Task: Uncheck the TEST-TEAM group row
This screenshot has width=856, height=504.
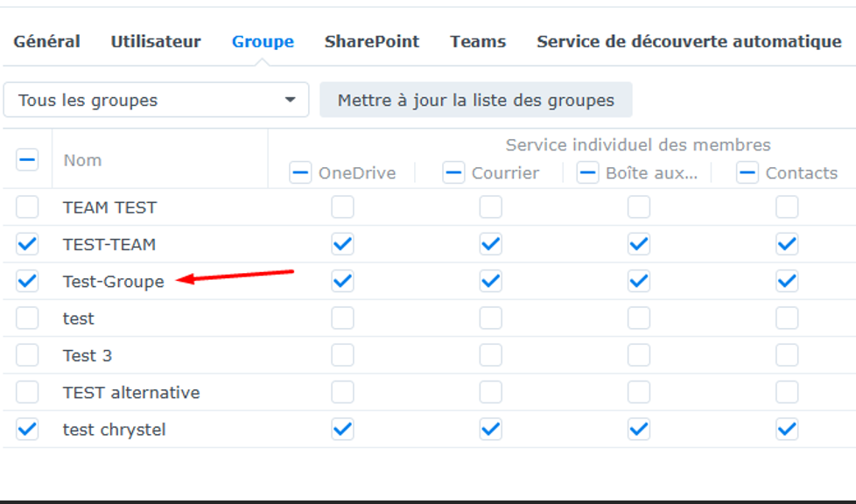Action: (27, 244)
